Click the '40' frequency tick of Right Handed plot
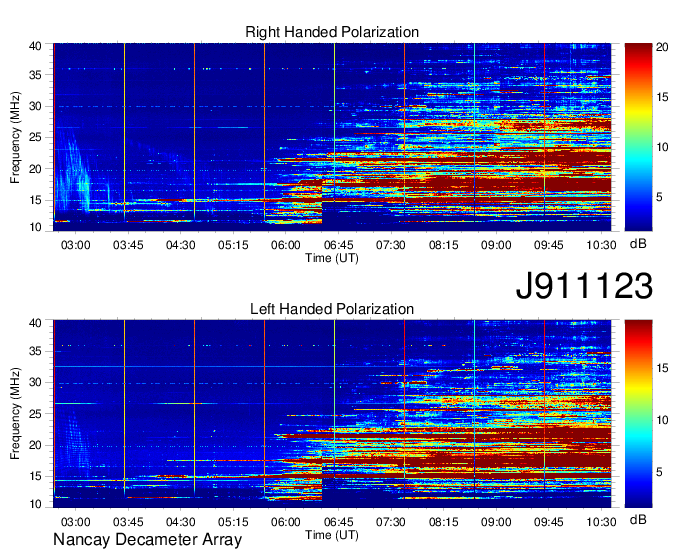This screenshot has width=680, height=552. (35, 46)
